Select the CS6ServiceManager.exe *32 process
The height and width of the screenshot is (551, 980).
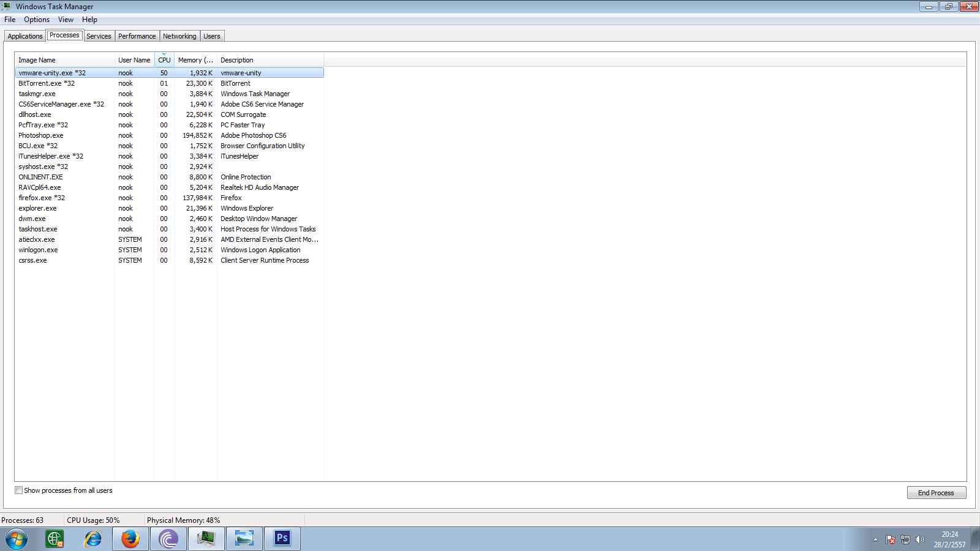[x=170, y=104]
